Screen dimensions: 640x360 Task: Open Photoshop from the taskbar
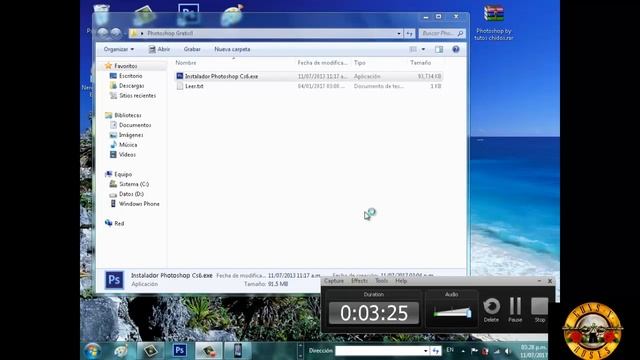point(180,351)
